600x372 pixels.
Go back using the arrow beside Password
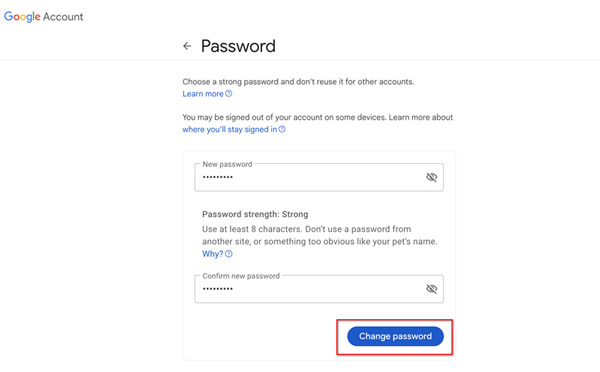click(187, 46)
